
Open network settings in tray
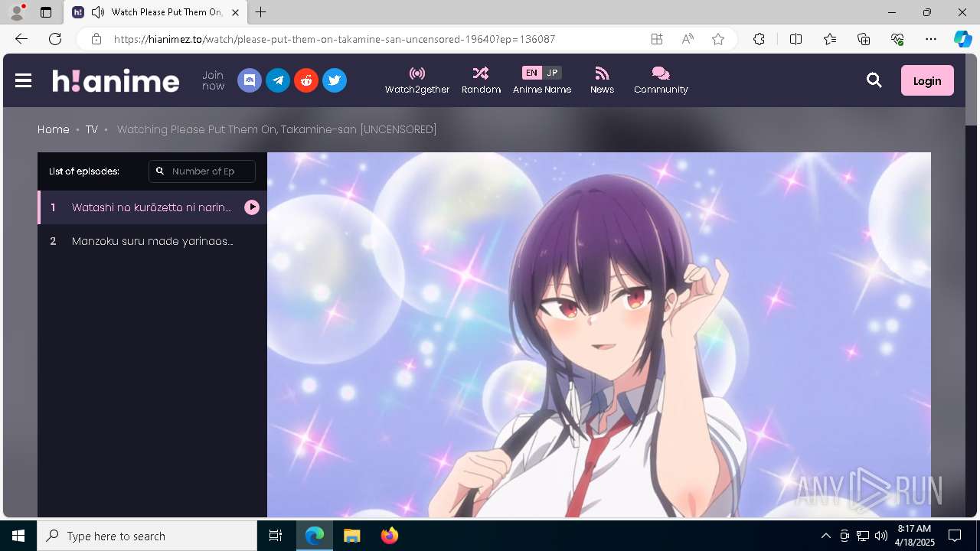(862, 536)
